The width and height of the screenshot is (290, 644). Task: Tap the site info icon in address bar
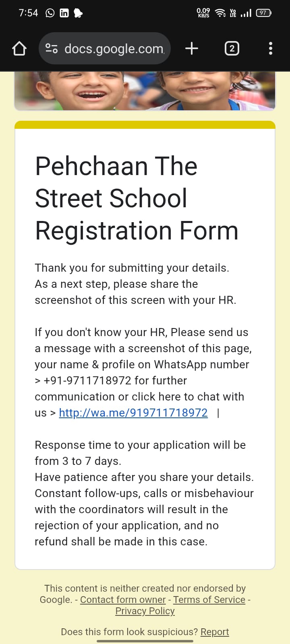tap(52, 49)
